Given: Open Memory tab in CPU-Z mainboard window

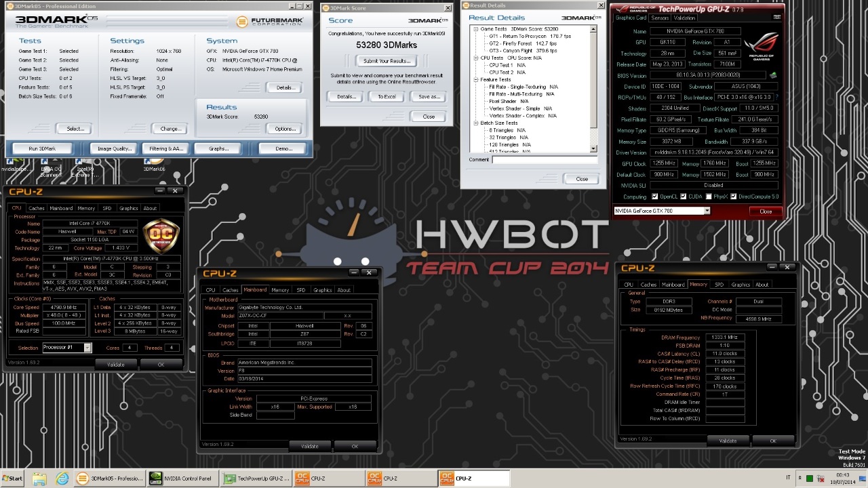Looking at the screenshot, I should [280, 290].
